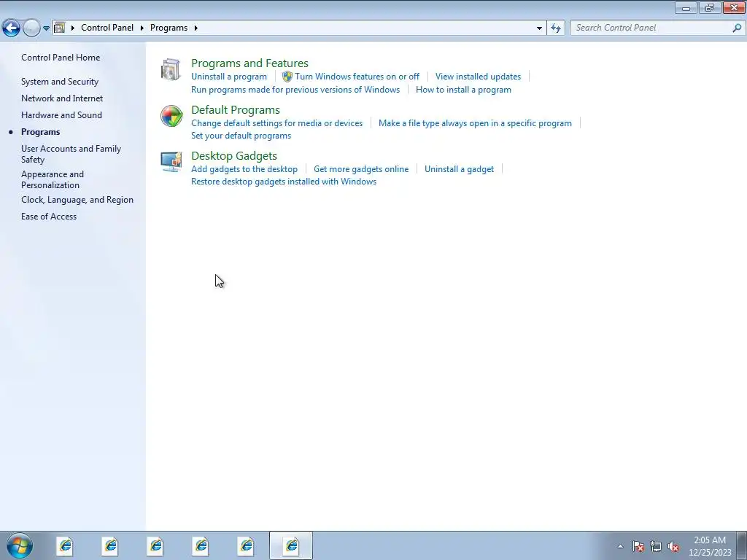
Task: Click the taskbar clock showing 2:05 AM
Action: (710, 546)
